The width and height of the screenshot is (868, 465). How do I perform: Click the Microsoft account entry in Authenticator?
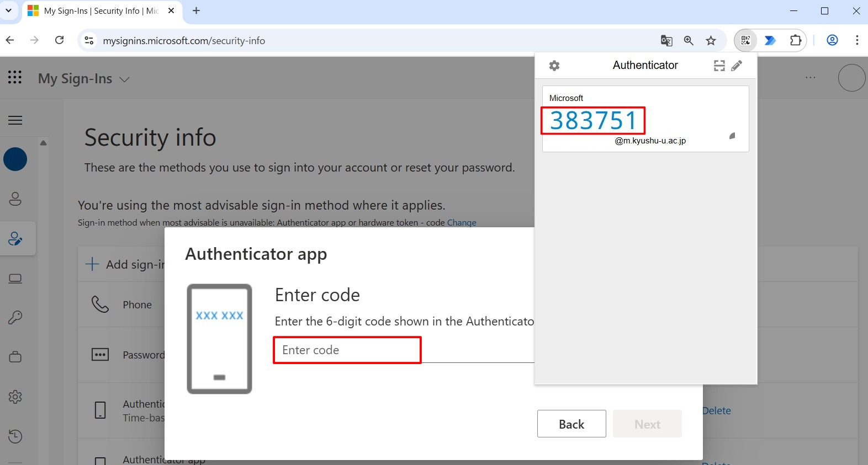tap(645, 119)
